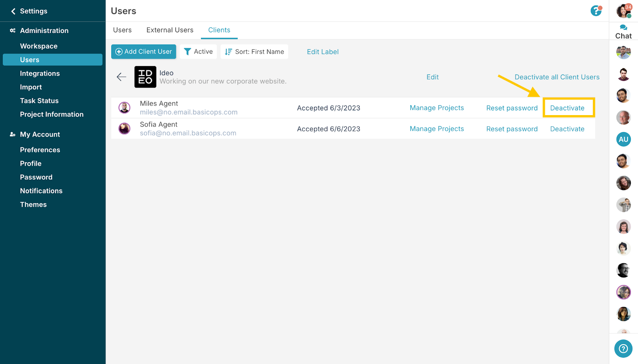Image resolution: width=638 pixels, height=364 pixels.
Task: Open the help question mark icon at top
Action: pos(596,11)
